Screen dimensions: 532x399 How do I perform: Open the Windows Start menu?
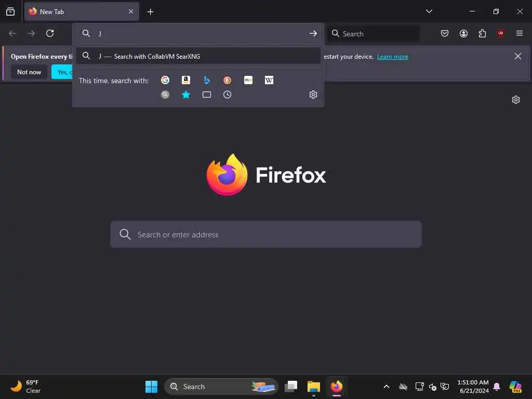pos(151,387)
